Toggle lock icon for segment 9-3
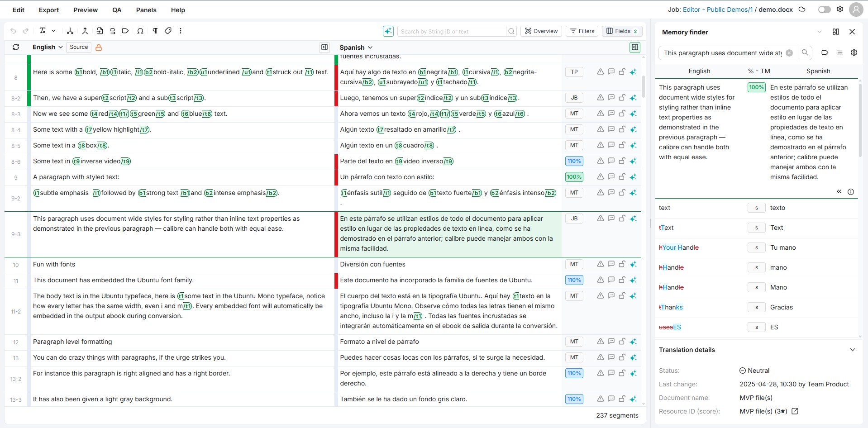The width and height of the screenshot is (868, 428). tap(622, 219)
